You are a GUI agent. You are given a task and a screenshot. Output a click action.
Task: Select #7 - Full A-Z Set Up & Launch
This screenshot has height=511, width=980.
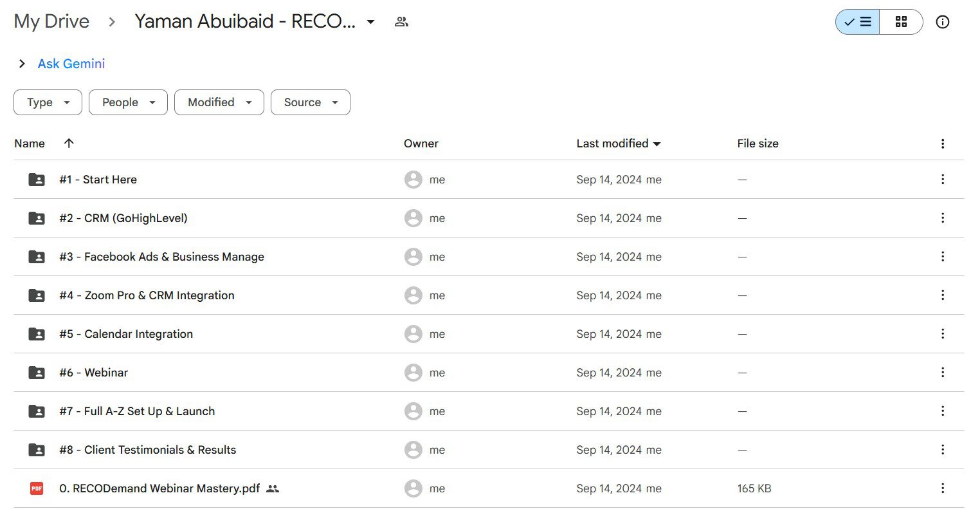(x=137, y=411)
